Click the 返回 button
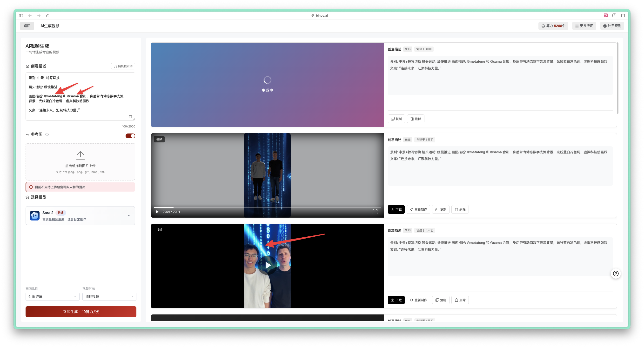Screen dimensions: 644x347 pyautogui.click(x=27, y=26)
